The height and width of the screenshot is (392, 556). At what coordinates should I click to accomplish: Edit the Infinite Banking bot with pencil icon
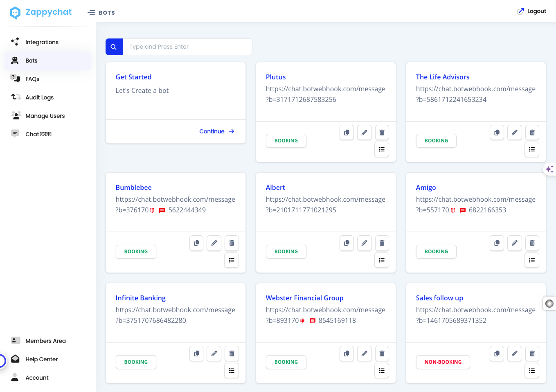[x=214, y=354]
